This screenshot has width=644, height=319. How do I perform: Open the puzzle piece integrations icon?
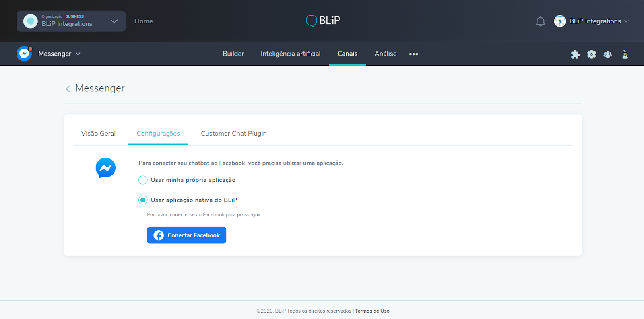point(575,54)
